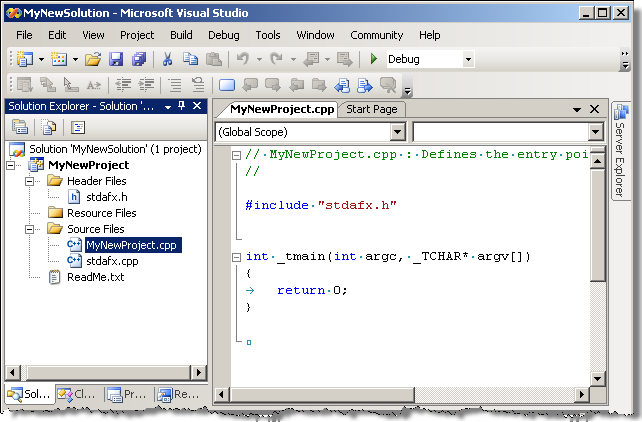Click the Paste clipboard icon

click(213, 59)
